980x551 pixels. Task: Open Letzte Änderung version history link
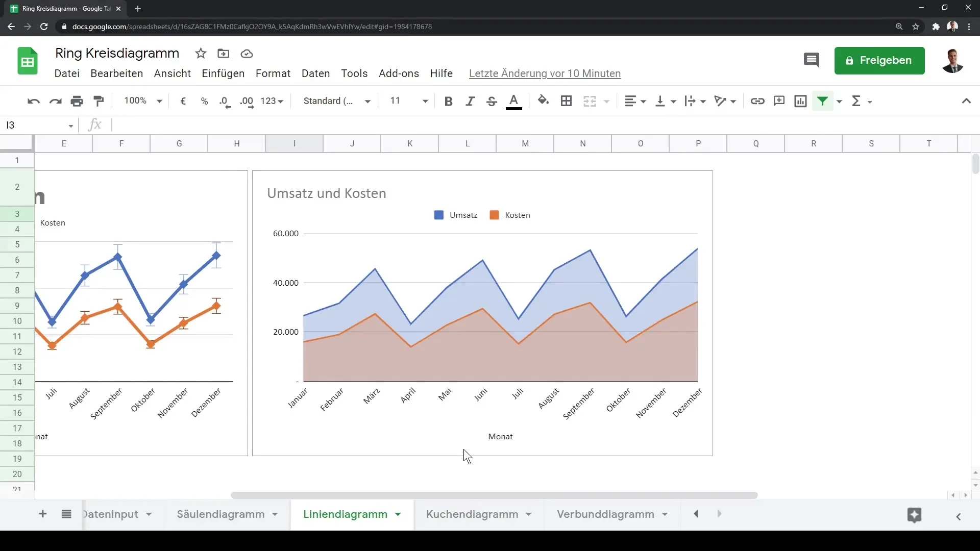545,73
